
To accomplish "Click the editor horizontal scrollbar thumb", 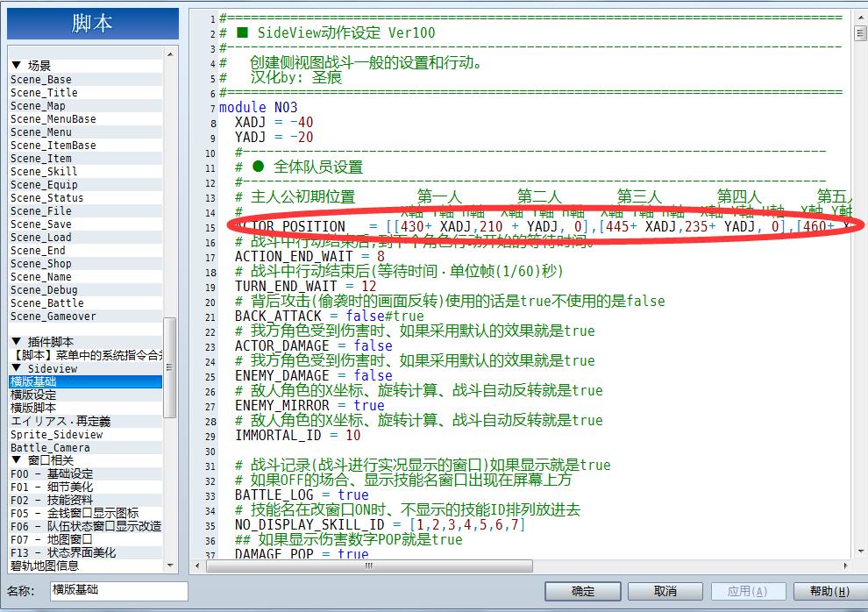I will pos(369,566).
